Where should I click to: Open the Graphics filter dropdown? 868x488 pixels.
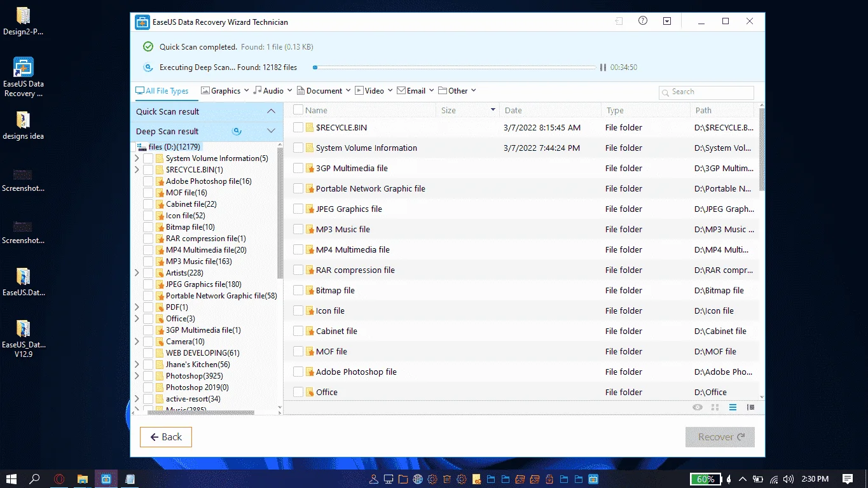(x=224, y=91)
